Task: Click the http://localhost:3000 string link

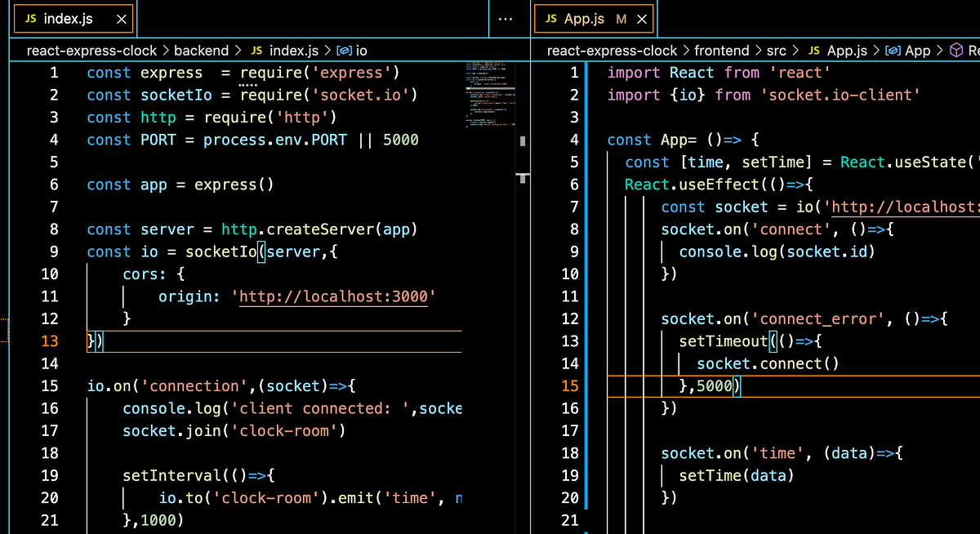Action: tap(334, 296)
